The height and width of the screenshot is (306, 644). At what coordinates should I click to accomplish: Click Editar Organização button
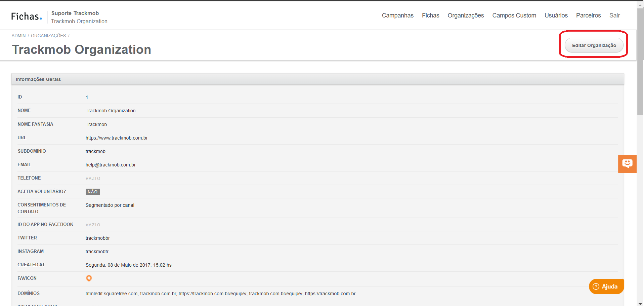tap(594, 45)
